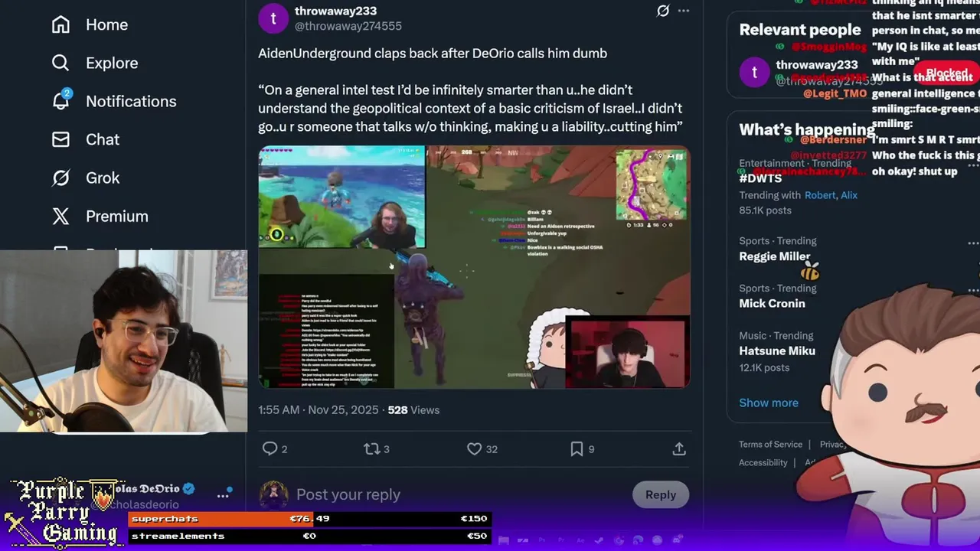Click the 1:55 AM Nov 25, 2025 timestamp
The width and height of the screenshot is (980, 551).
click(318, 410)
